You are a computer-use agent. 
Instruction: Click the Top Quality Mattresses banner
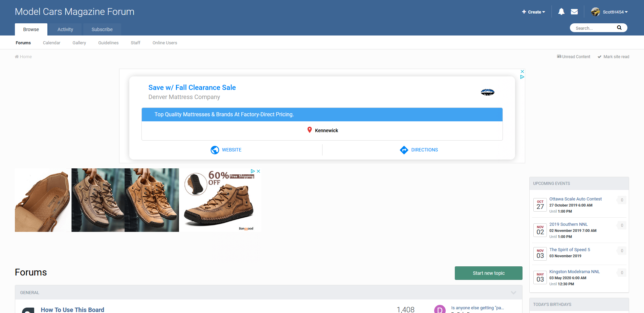[x=322, y=115]
